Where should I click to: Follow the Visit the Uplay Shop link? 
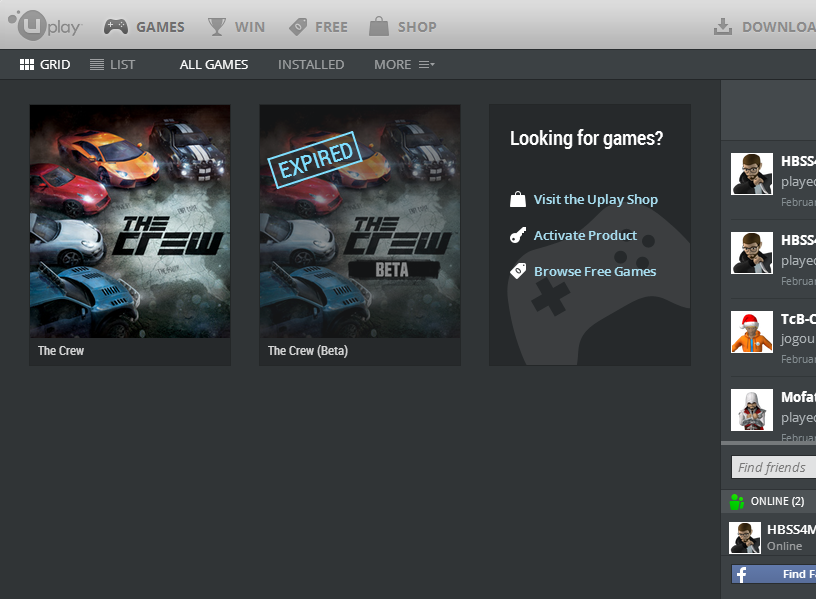596,199
